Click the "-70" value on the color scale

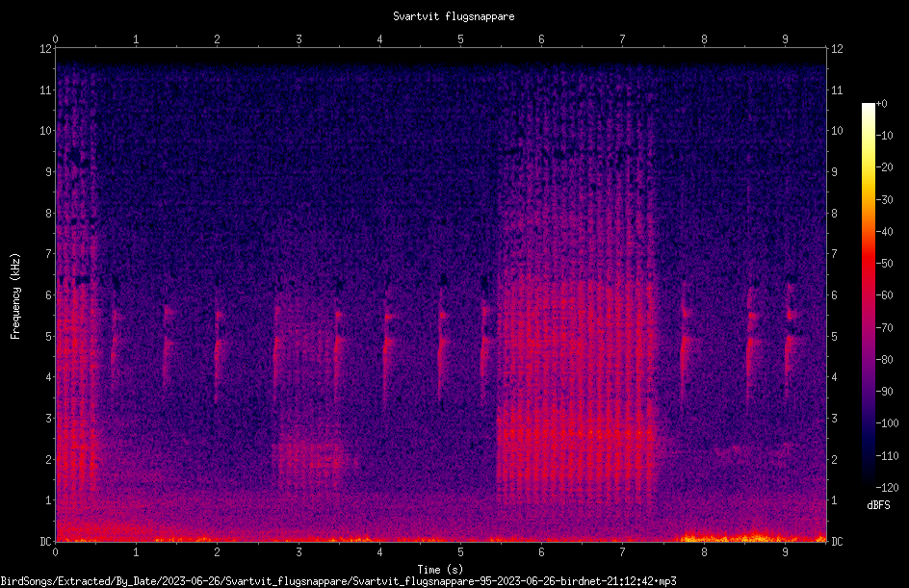885,328
